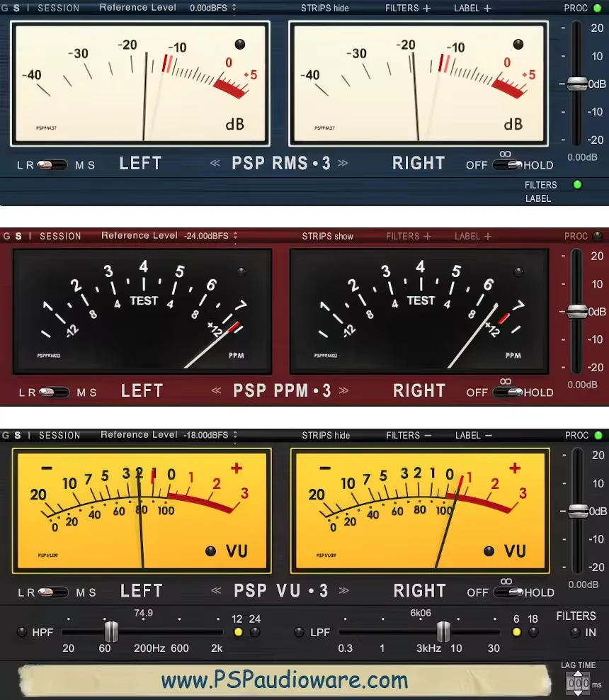609x700 pixels.
Task: Adjust Reference Level stepper -24.00dBFS in PPM
Action: click(236, 236)
